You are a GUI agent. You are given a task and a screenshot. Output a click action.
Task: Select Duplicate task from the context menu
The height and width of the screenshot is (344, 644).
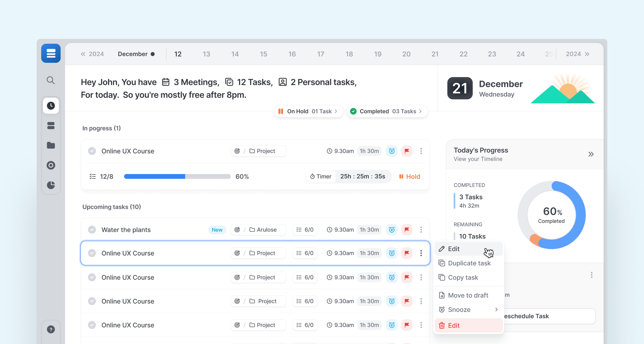pos(469,263)
